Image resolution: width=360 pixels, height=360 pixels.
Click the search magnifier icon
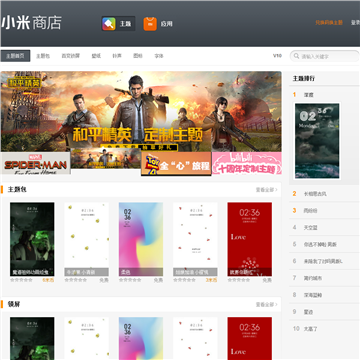296,56
